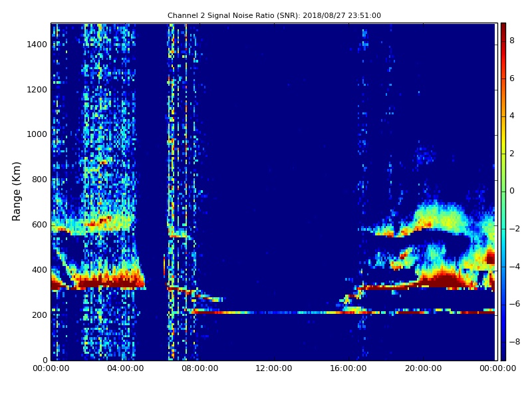Click the 1000 tick label on the range axis
This screenshot has width=532, height=399.
pyautogui.click(x=37, y=134)
